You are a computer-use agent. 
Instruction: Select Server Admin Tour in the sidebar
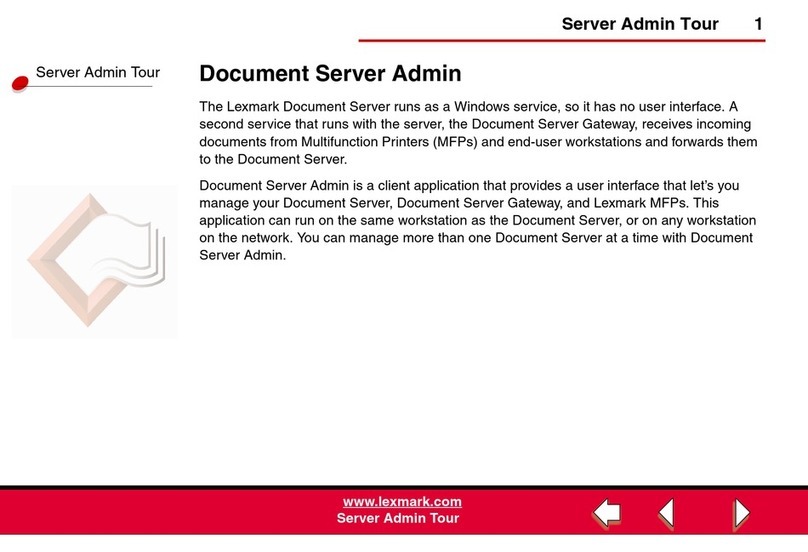pyautogui.click(x=98, y=72)
